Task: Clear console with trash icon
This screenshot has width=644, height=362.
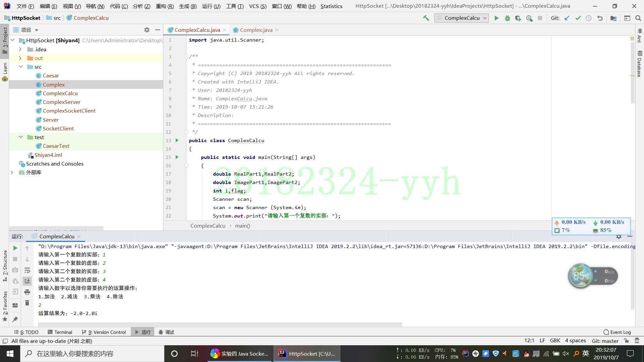Action: (27, 303)
